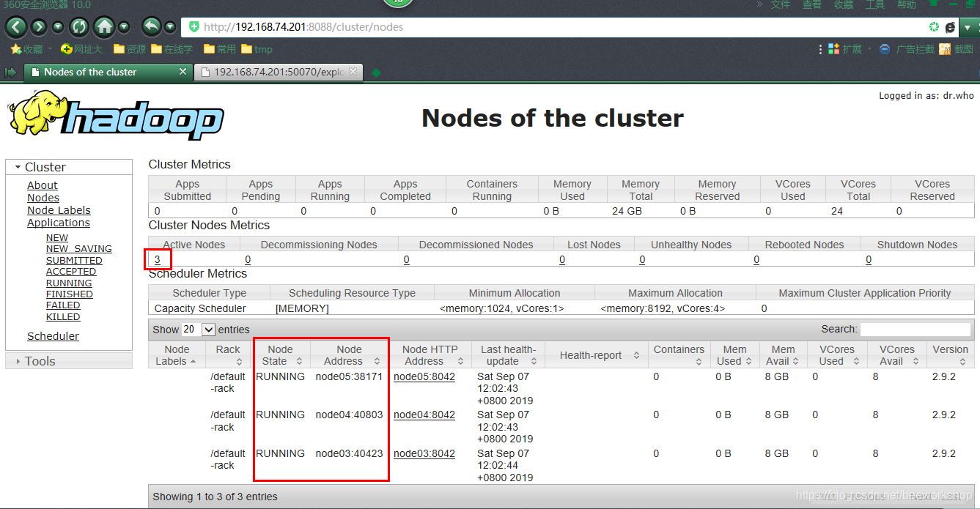Click the node04:40803 address cell

coord(349,415)
